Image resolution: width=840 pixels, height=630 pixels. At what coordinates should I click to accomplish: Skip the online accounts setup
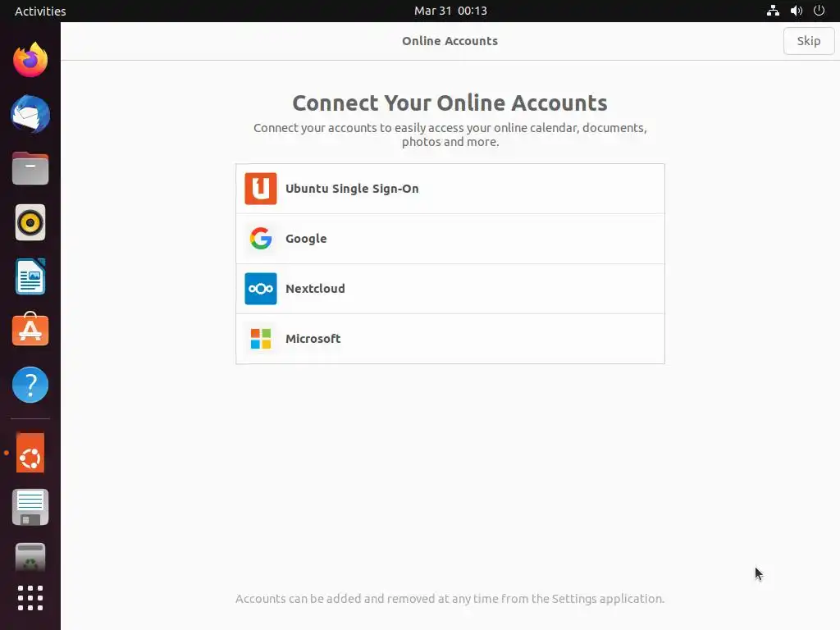(808, 41)
